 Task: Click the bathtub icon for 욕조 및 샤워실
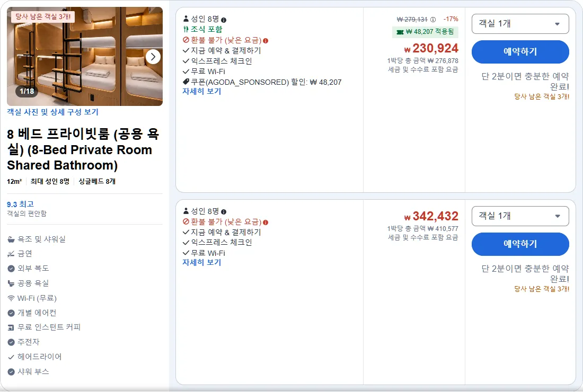[11, 239]
